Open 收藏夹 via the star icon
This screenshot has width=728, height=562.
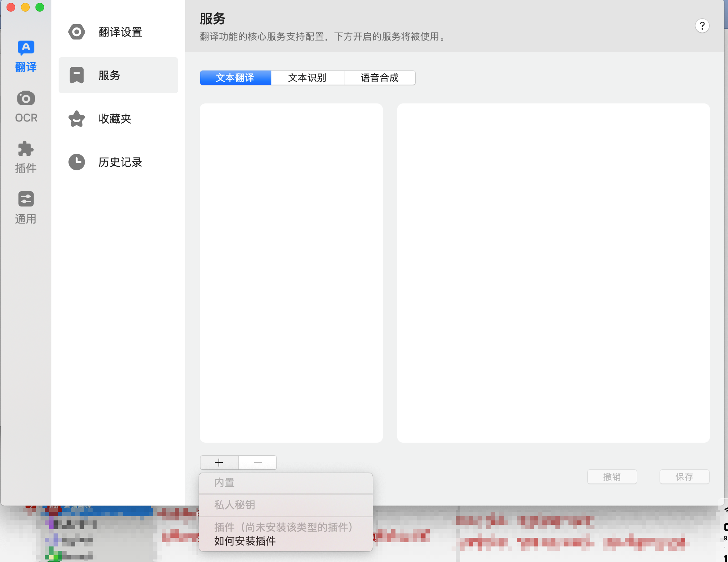(76, 119)
